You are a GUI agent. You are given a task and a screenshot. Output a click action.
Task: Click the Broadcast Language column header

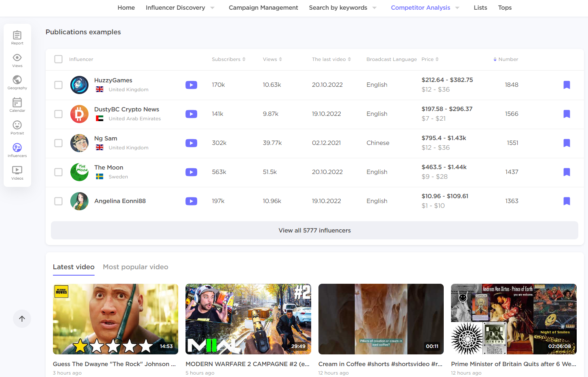coord(392,59)
